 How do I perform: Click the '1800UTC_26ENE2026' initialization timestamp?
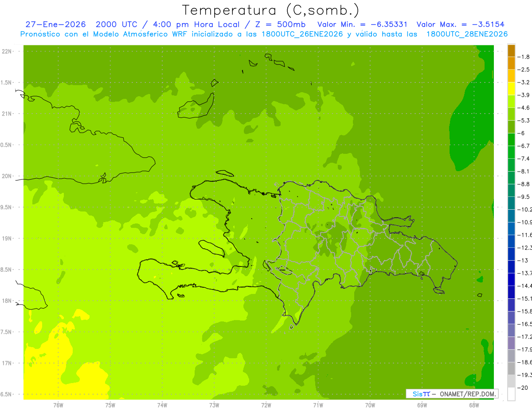click(x=303, y=34)
